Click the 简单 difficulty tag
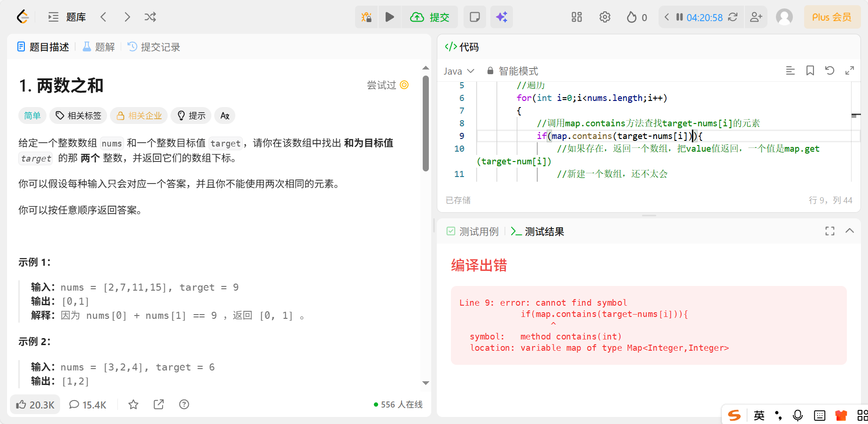Image resolution: width=868 pixels, height=424 pixels. (x=32, y=116)
